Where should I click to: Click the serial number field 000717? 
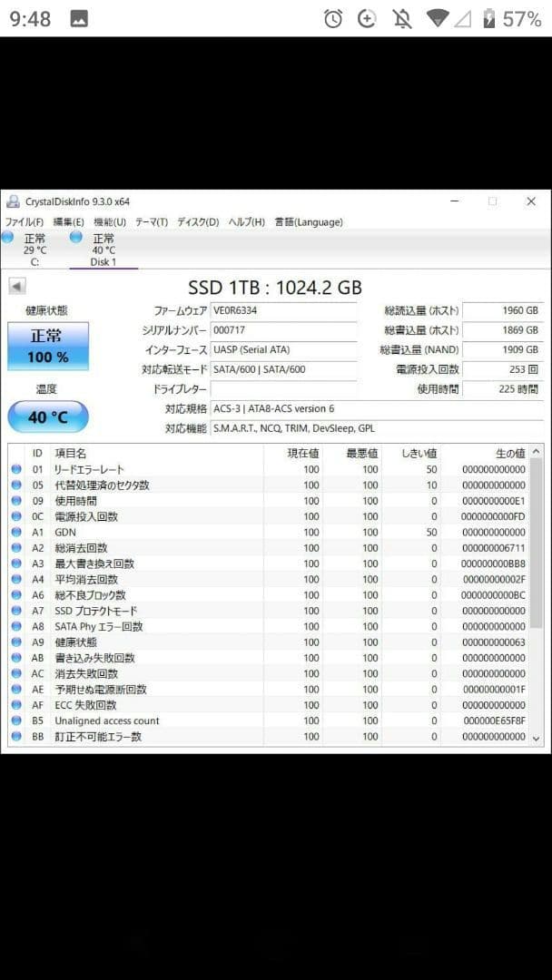pos(283,330)
